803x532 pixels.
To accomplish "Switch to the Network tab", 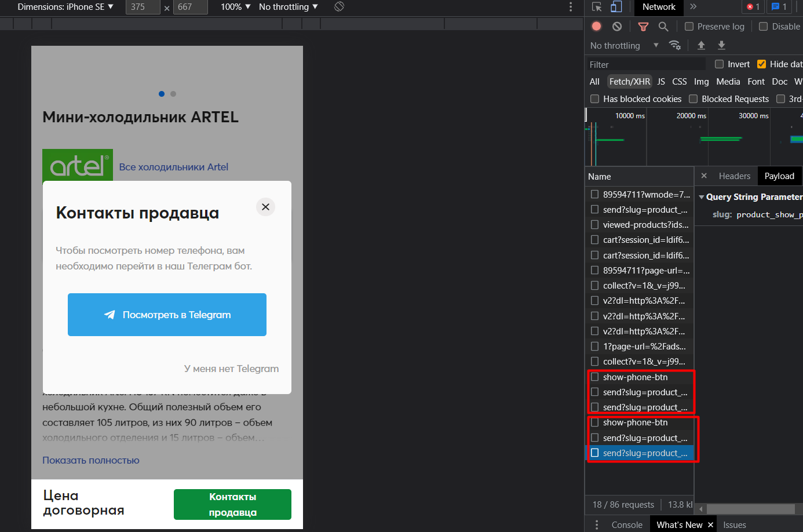I will pyautogui.click(x=659, y=7).
